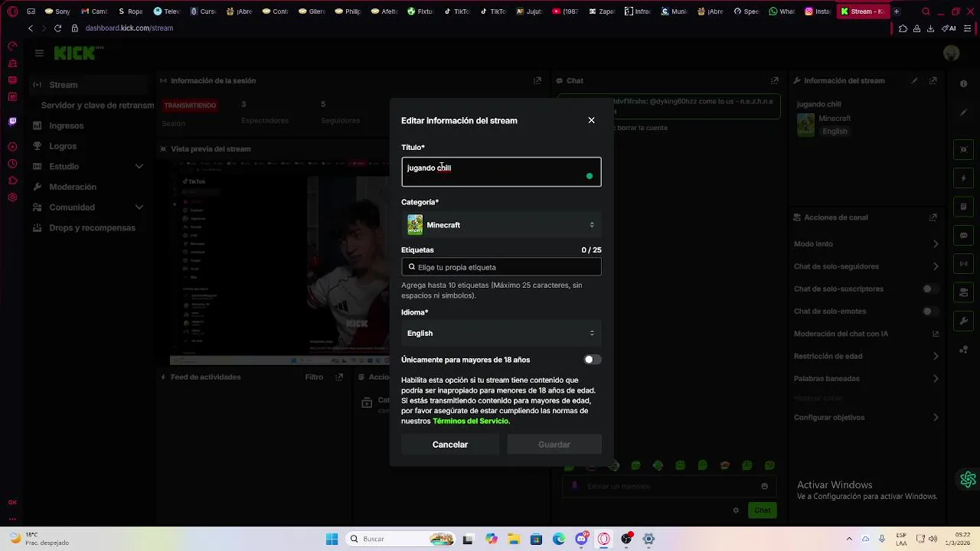
Task: Open Restricción de edad settings
Action: 866,356
